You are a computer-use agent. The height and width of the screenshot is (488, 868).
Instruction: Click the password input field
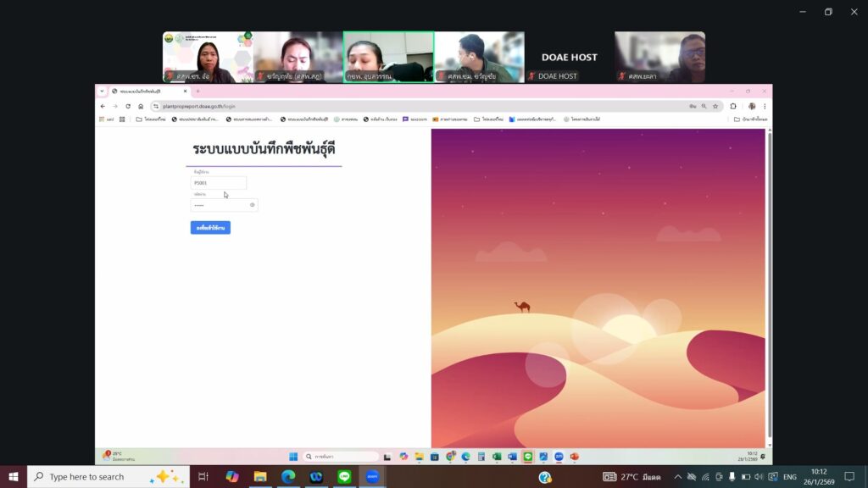(x=219, y=205)
